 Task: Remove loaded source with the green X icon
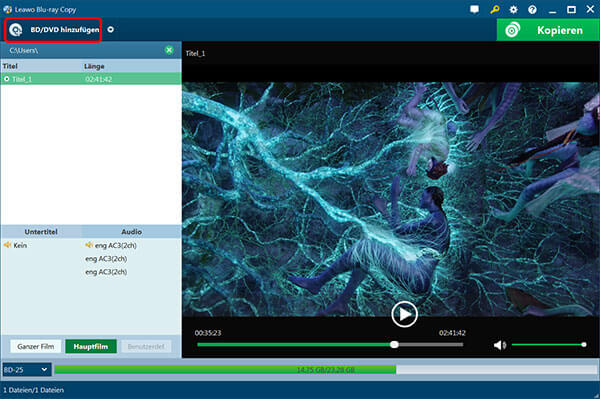pos(169,50)
